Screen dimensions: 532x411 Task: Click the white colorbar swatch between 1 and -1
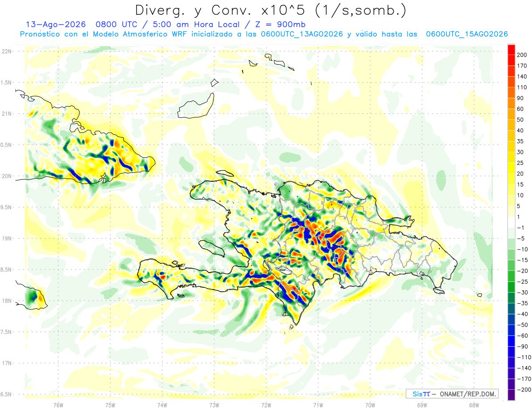point(511,222)
